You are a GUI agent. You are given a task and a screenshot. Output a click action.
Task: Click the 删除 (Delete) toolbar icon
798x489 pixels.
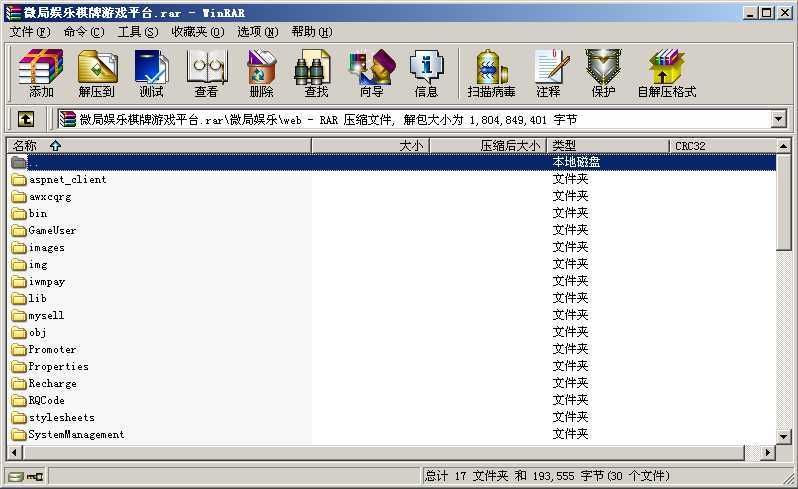pos(261,74)
